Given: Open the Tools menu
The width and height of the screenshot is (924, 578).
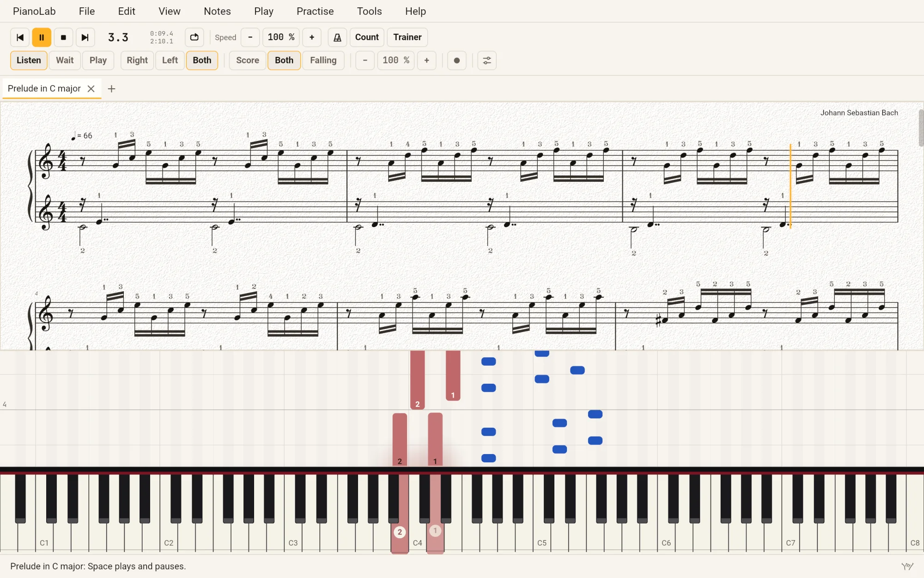Looking at the screenshot, I should pos(370,11).
